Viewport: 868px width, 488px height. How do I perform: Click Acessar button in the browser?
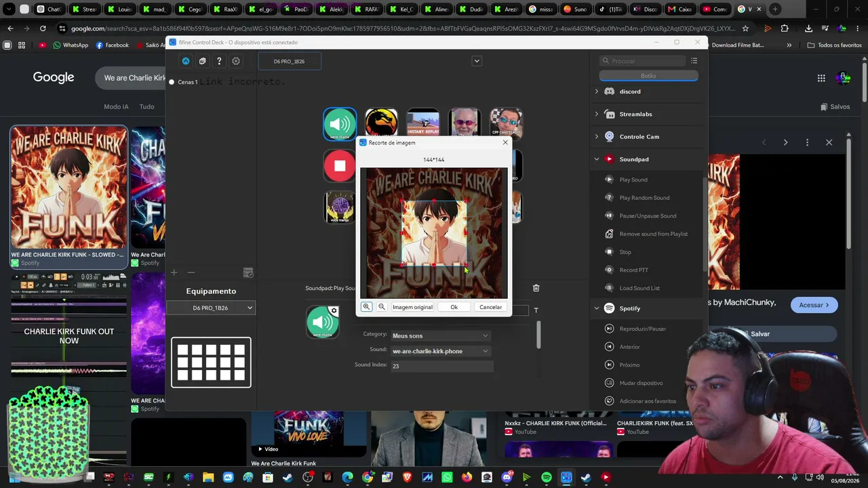(814, 305)
